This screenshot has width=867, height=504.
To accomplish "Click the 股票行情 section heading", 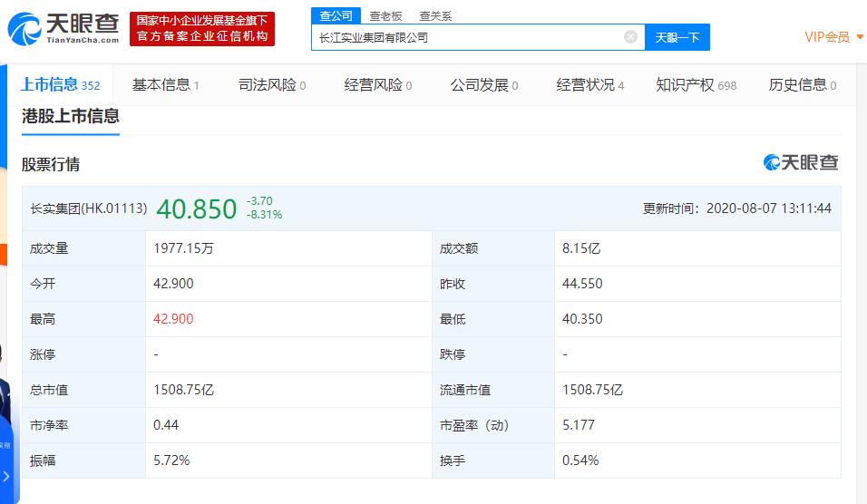I will pyautogui.click(x=51, y=164).
